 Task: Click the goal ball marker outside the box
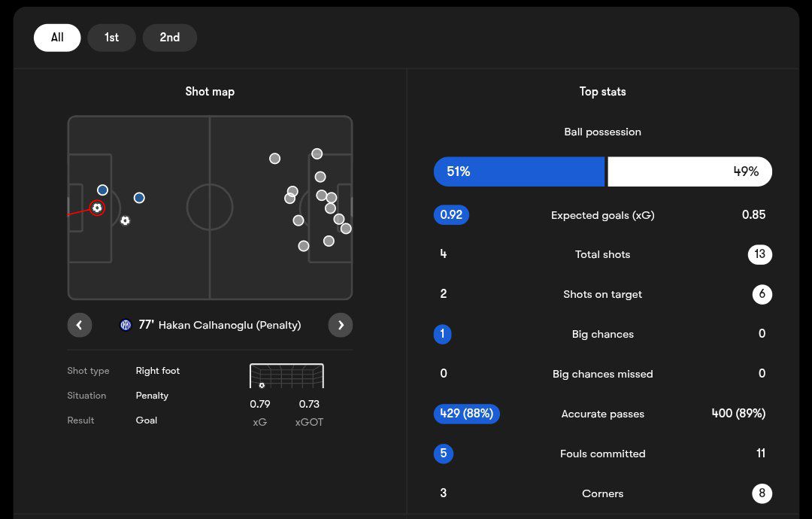125,220
